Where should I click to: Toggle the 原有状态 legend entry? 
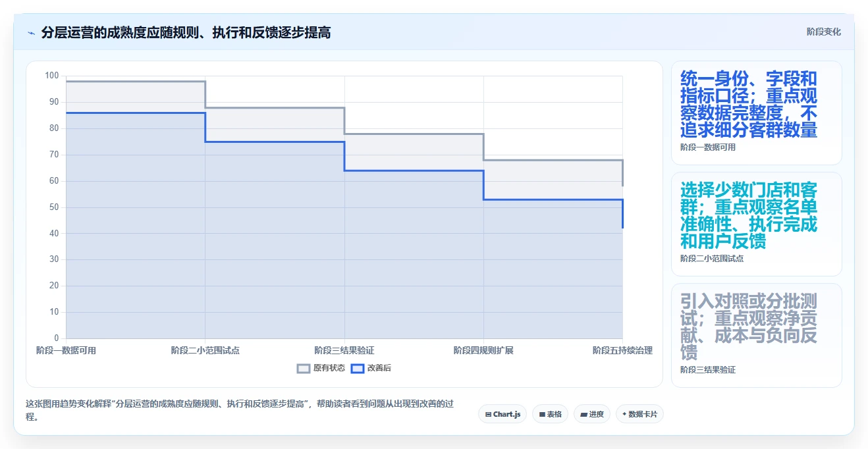tap(321, 368)
